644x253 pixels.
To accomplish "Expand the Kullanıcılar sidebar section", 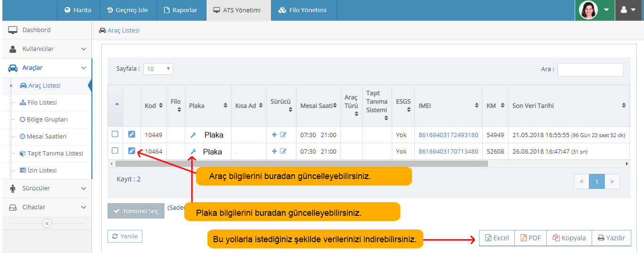I will click(x=47, y=49).
